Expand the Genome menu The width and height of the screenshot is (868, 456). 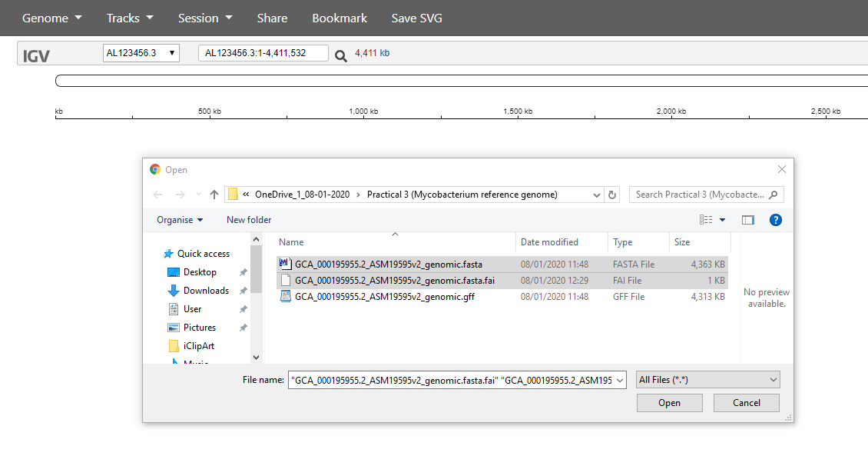pyautogui.click(x=51, y=18)
